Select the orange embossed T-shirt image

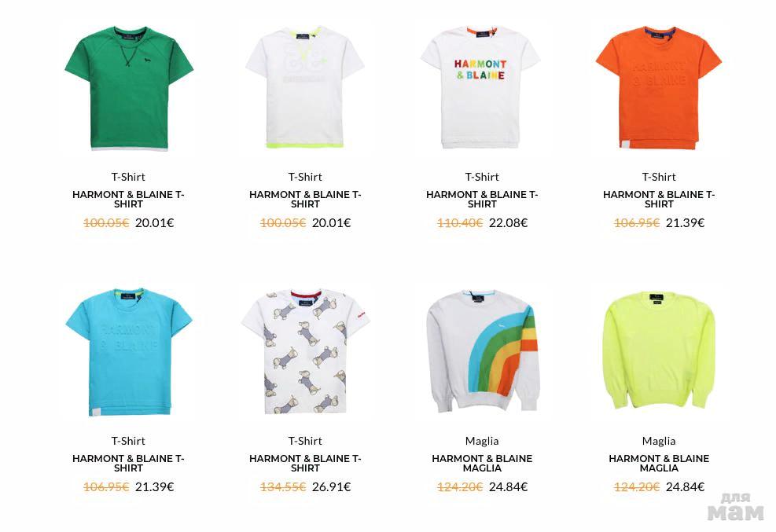pyautogui.click(x=659, y=87)
